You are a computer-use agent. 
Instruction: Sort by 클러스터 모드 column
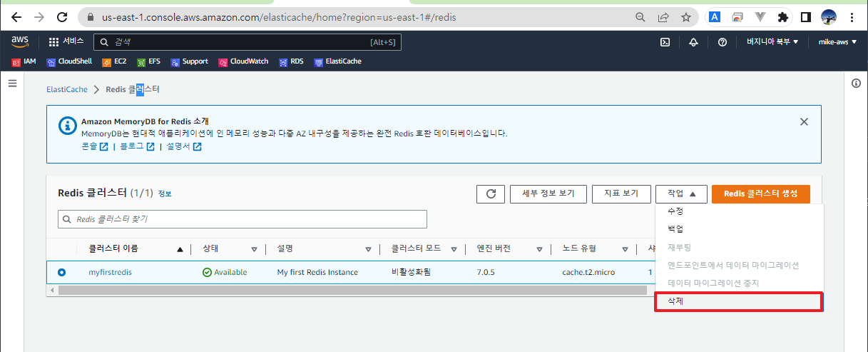454,249
